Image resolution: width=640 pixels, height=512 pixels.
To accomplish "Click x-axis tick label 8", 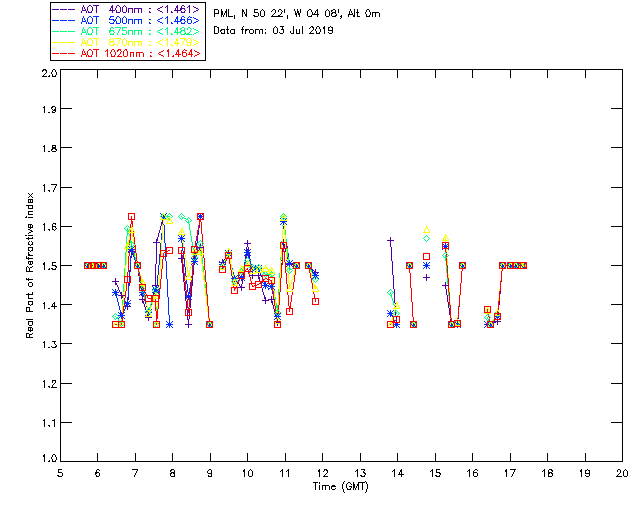I will [173, 473].
